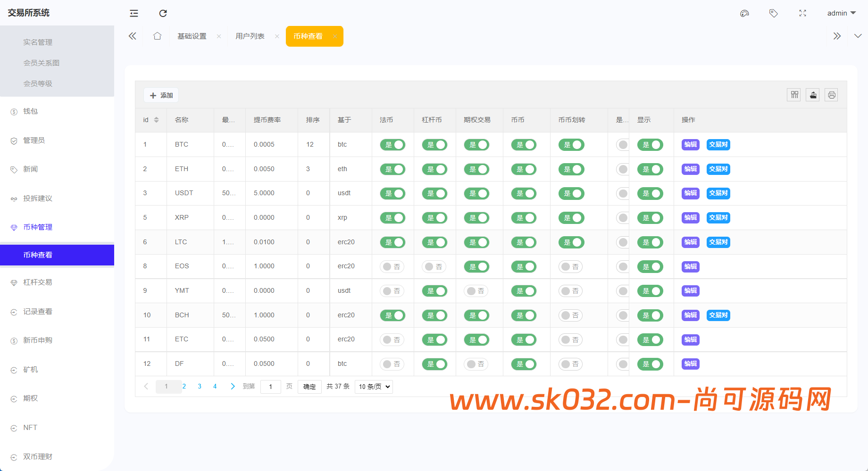Click the 添加 button to add currency
The height and width of the screenshot is (471, 868).
point(160,95)
